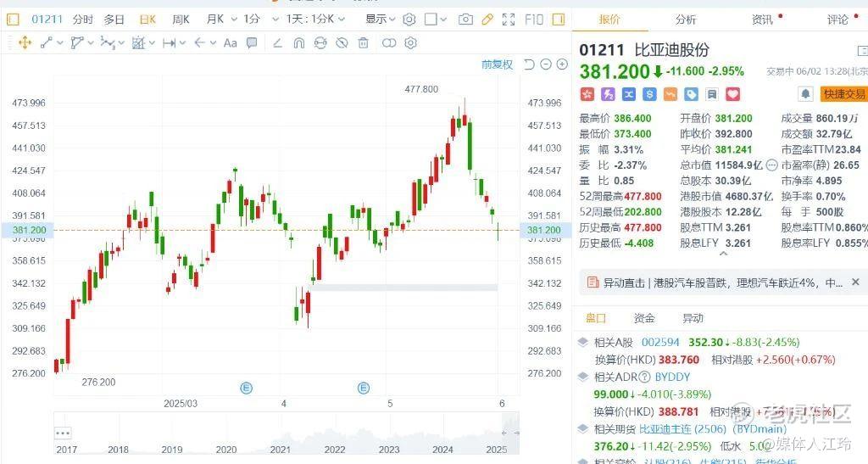The width and height of the screenshot is (868, 464).
Task: Open the 1分 interval dropdown
Action: pyautogui.click(x=275, y=20)
